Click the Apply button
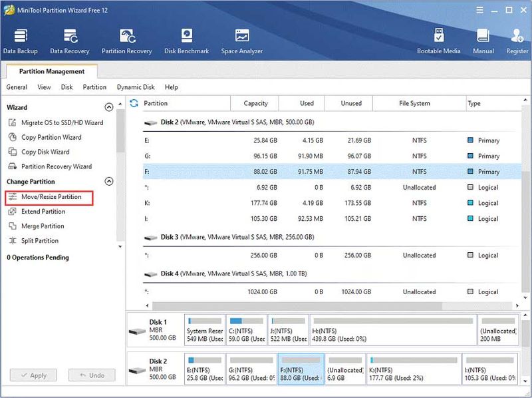Screen dimensions: 532x398 [x=33, y=375]
